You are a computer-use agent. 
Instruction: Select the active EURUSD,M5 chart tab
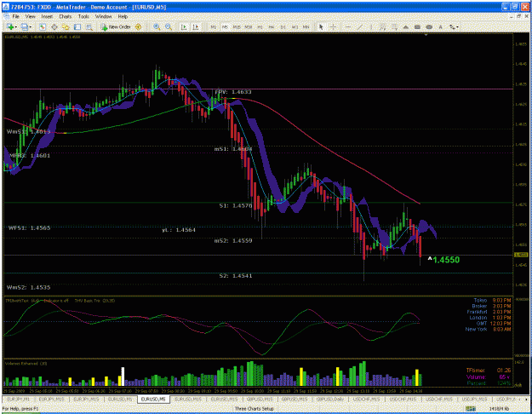point(153,400)
